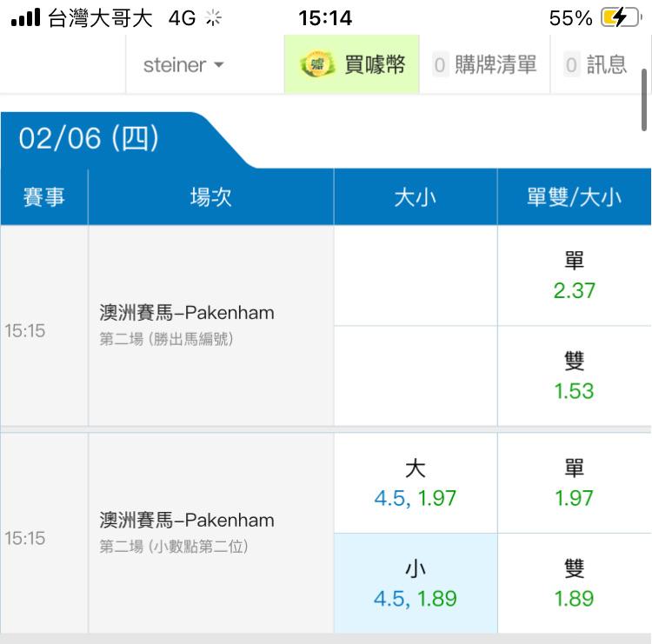Select 雙 odds 1.89 for second decimal
The width and height of the screenshot is (652, 644).
(575, 583)
